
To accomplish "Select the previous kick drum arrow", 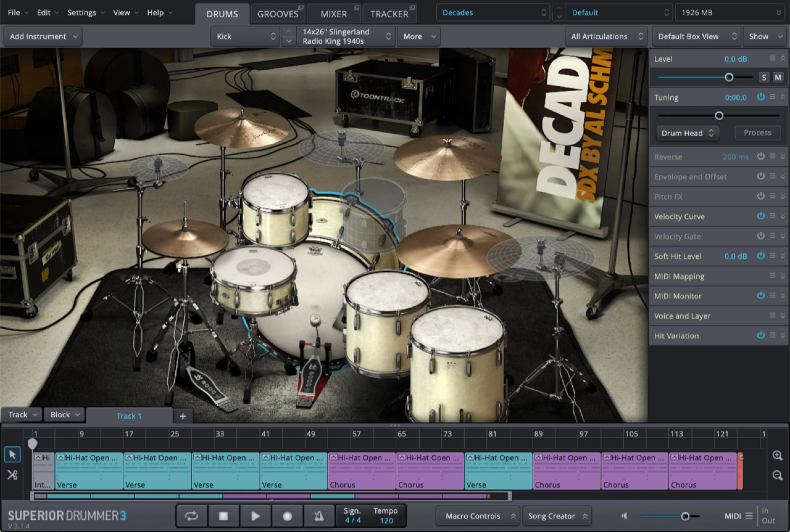I will pyautogui.click(x=289, y=31).
